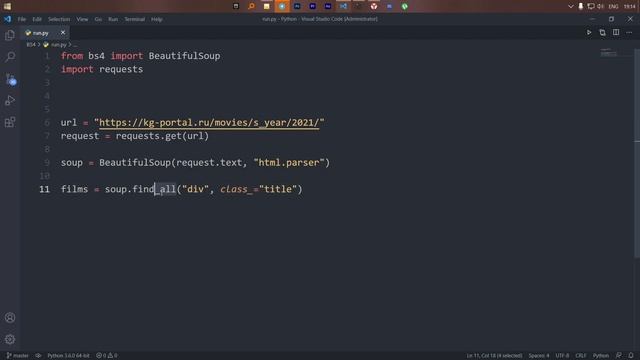640x360 pixels.
Task: Click the word requests on line 2
Action: pos(121,69)
